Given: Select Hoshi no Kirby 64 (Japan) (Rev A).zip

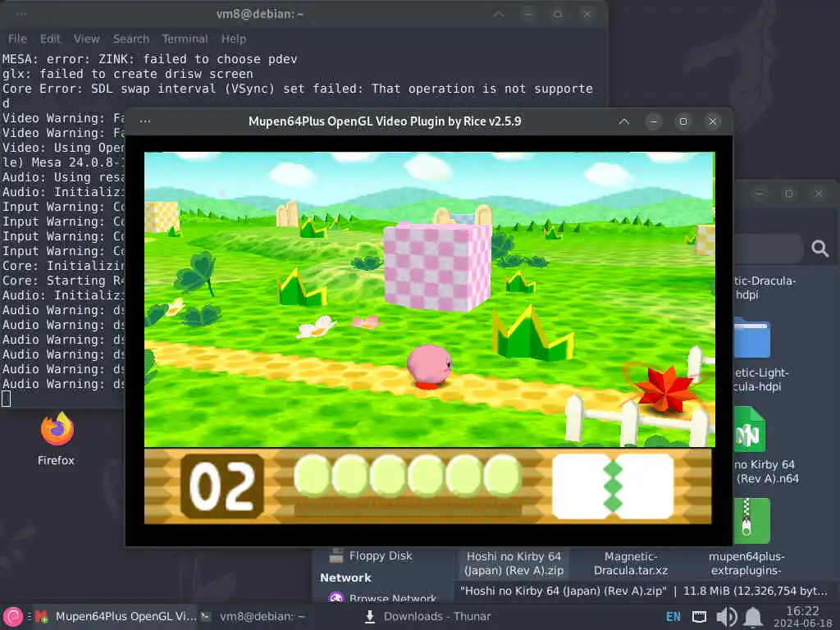Looking at the screenshot, I should (x=514, y=563).
